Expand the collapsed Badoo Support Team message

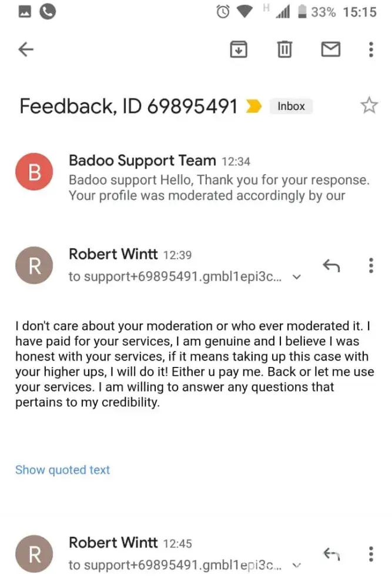(219, 179)
